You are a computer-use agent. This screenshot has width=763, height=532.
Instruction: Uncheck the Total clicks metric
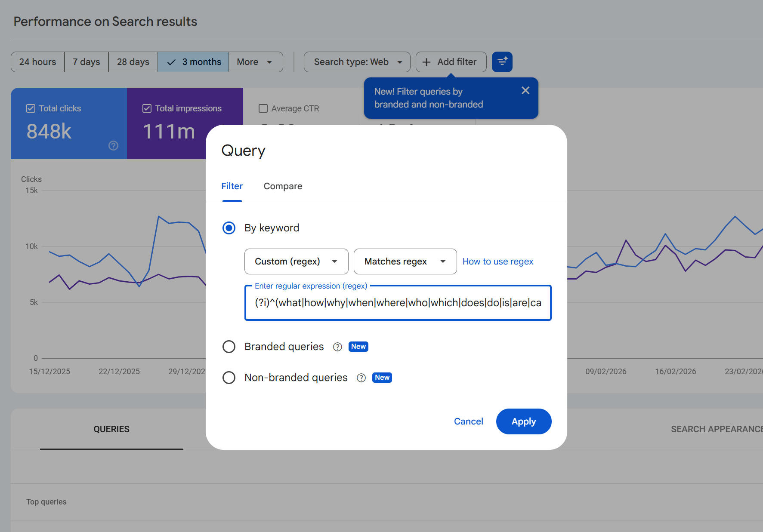click(x=31, y=108)
